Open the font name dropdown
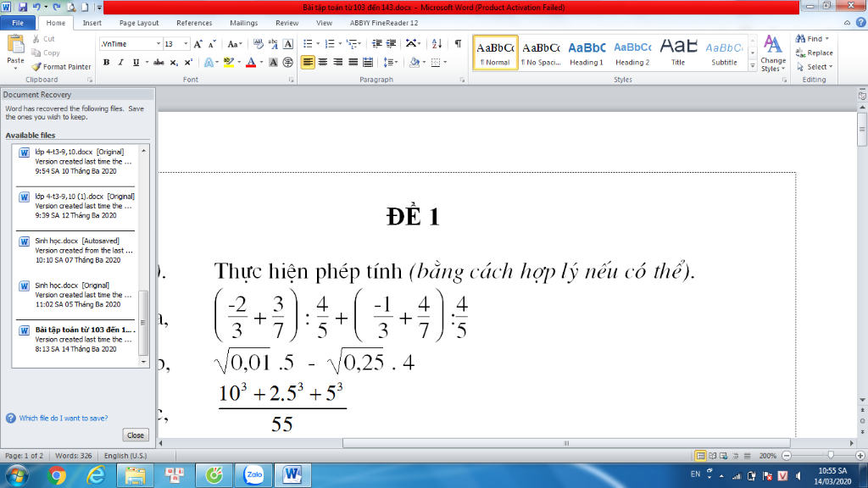868x488 pixels. click(x=158, y=44)
